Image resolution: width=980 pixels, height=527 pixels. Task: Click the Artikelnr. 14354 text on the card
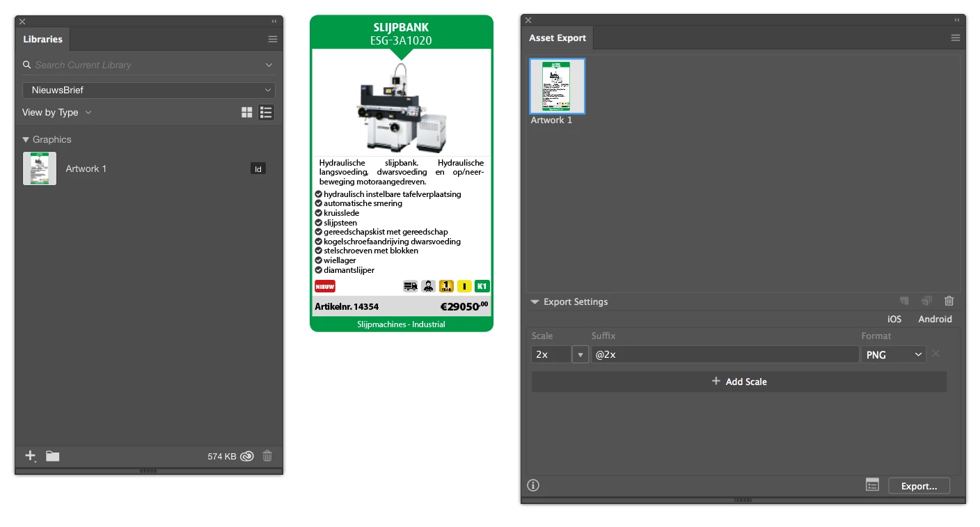[x=347, y=306]
